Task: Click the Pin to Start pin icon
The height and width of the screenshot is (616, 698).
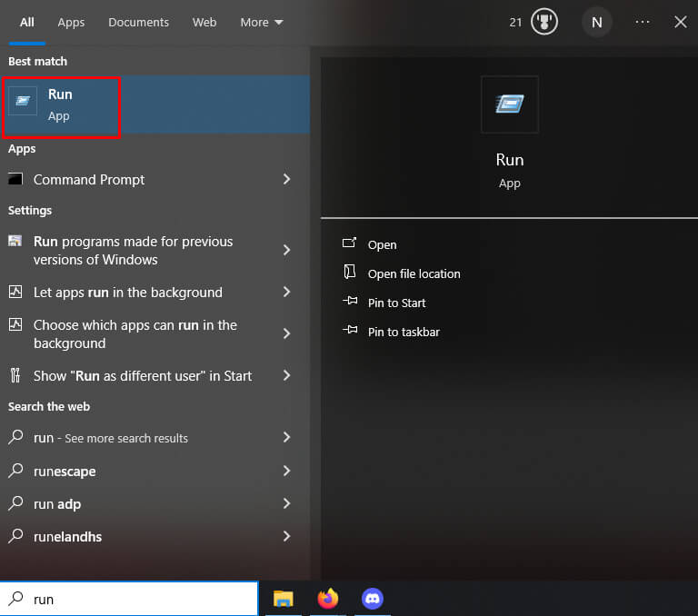Action: pos(350,301)
